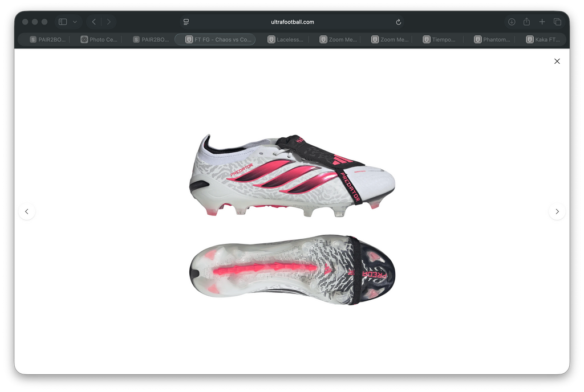Switch to the Kaka FT... tab
Screen dimensions: 584x392
click(543, 39)
